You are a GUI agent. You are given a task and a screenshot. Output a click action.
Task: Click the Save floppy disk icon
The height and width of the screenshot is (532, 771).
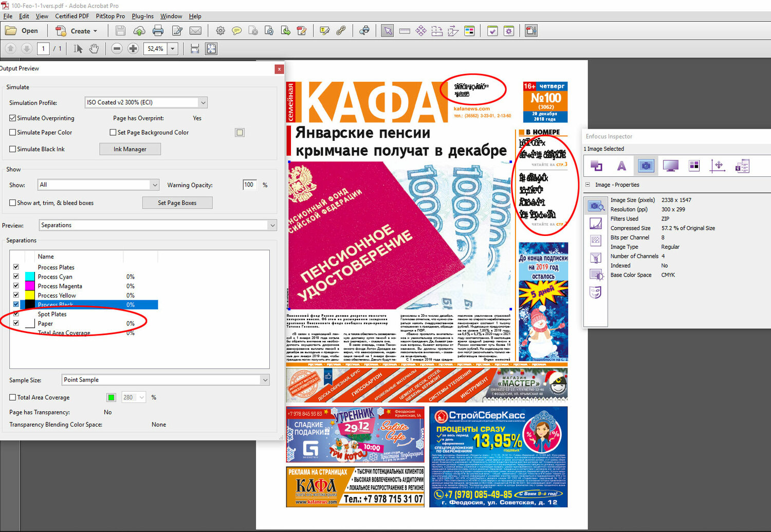click(x=120, y=31)
